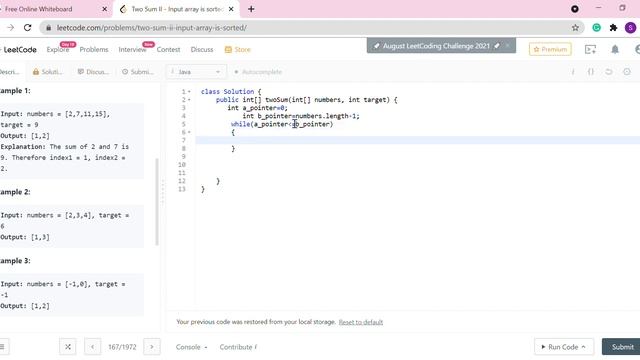Click the curly braces format icon
The height and width of the screenshot is (360, 640).
pos(591,72)
